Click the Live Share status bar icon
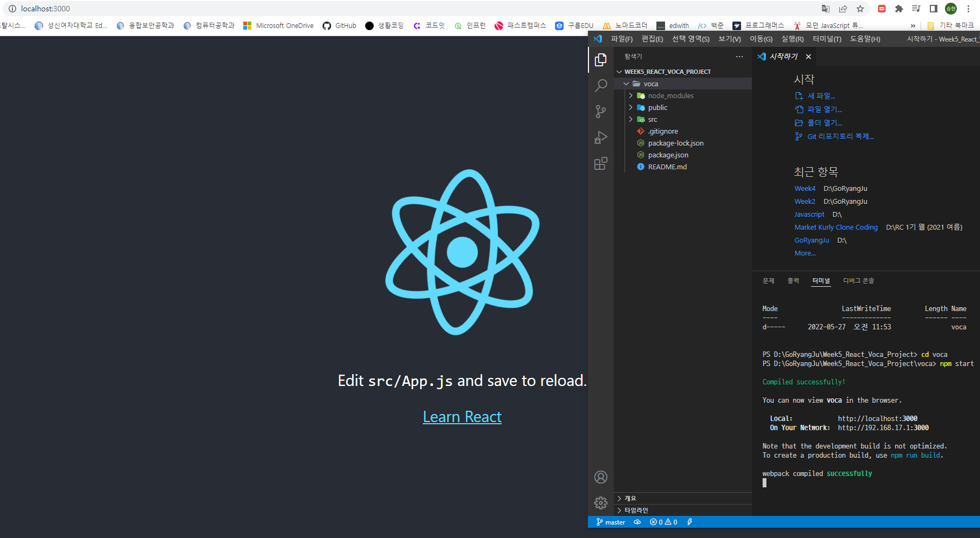Screen dimensions: 980x538 pyautogui.click(x=689, y=522)
